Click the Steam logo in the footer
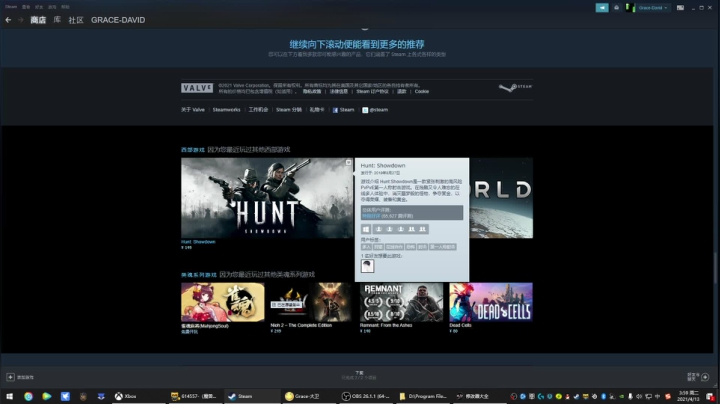 coord(516,87)
